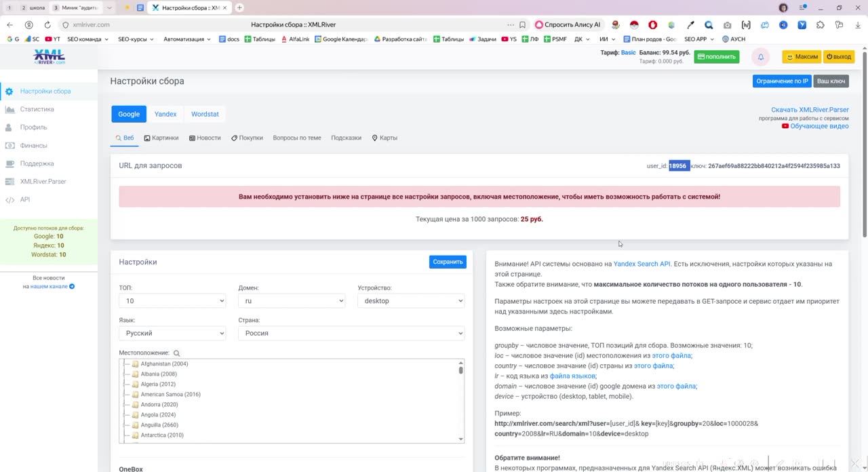Click the Telegram channel icon under news
Screen dimensions: 868x472
pyautogui.click(x=72, y=286)
